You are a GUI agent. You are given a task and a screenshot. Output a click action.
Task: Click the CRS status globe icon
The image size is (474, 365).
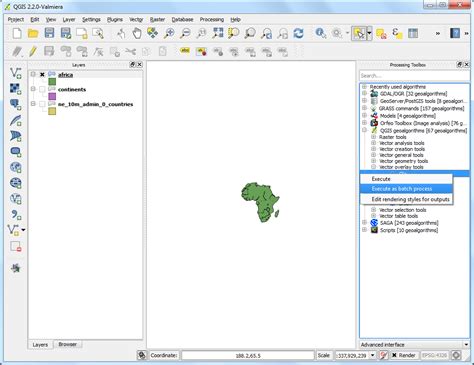(x=457, y=355)
